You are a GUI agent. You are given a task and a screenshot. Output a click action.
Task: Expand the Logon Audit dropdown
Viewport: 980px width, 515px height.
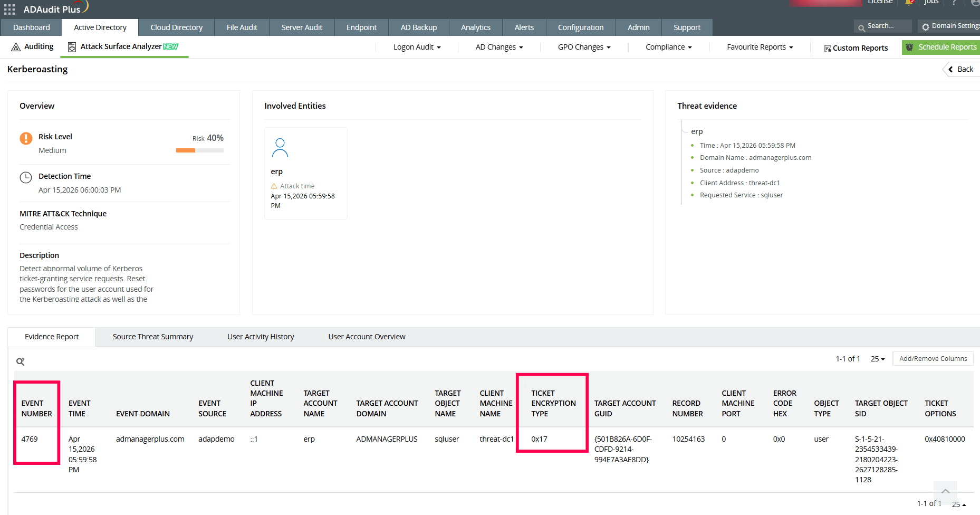(x=417, y=47)
